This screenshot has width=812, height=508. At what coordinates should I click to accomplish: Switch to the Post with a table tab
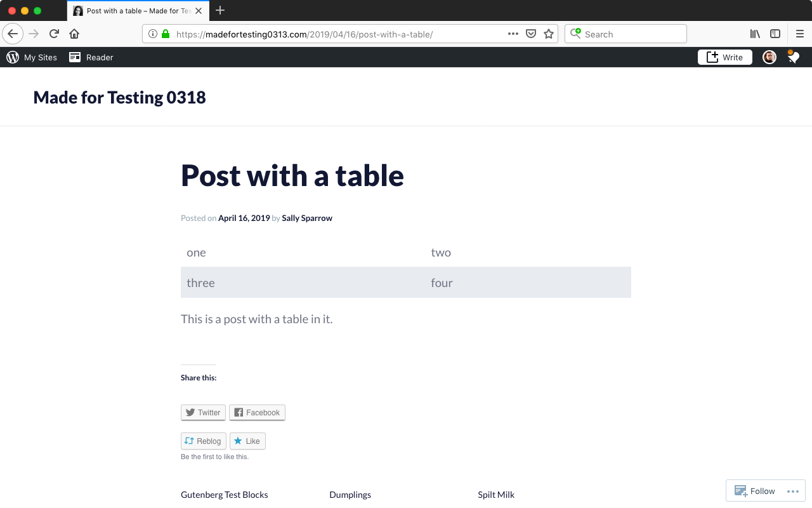tap(133, 11)
